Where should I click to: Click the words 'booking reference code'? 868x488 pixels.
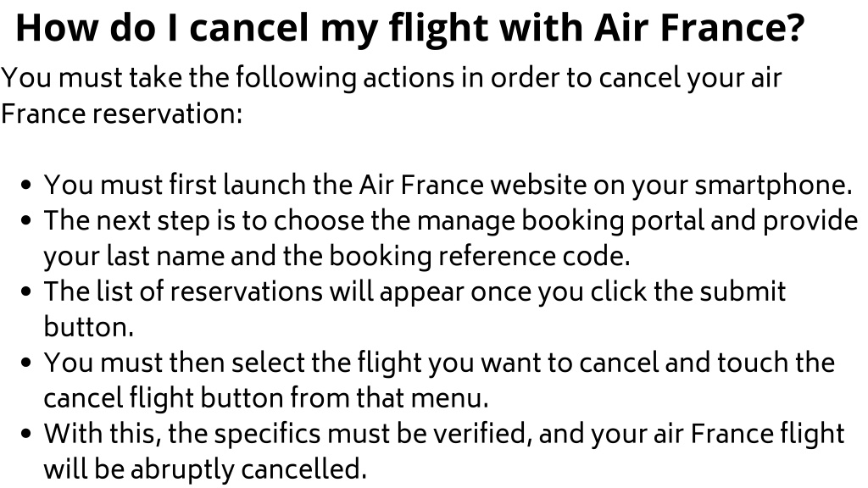[480, 256]
